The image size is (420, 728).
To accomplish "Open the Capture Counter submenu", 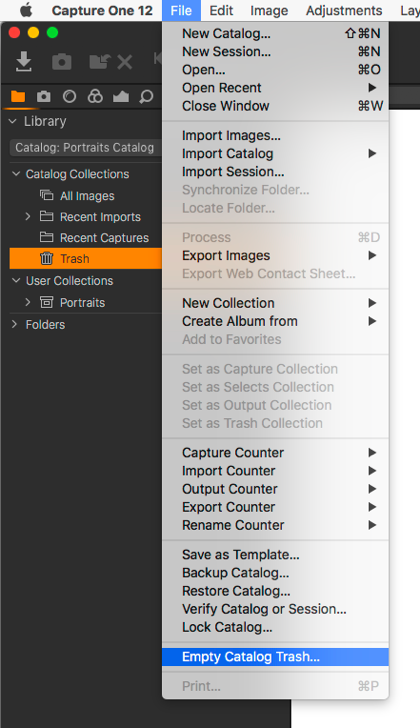I will tap(275, 453).
